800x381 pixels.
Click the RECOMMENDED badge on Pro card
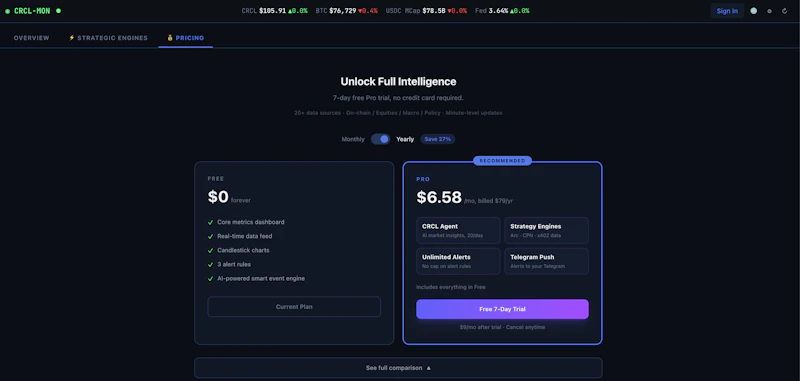click(x=502, y=161)
